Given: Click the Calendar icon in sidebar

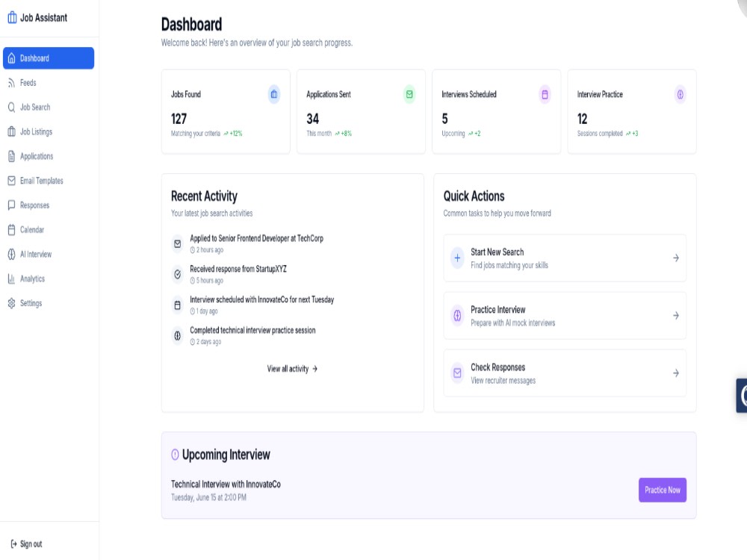Looking at the screenshot, I should [x=11, y=230].
